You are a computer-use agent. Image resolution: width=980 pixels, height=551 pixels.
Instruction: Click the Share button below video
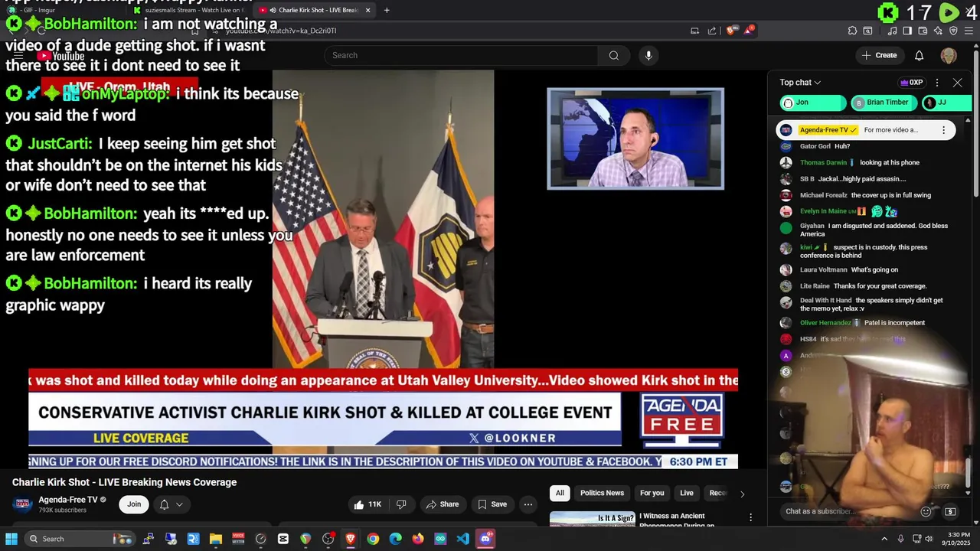point(443,504)
